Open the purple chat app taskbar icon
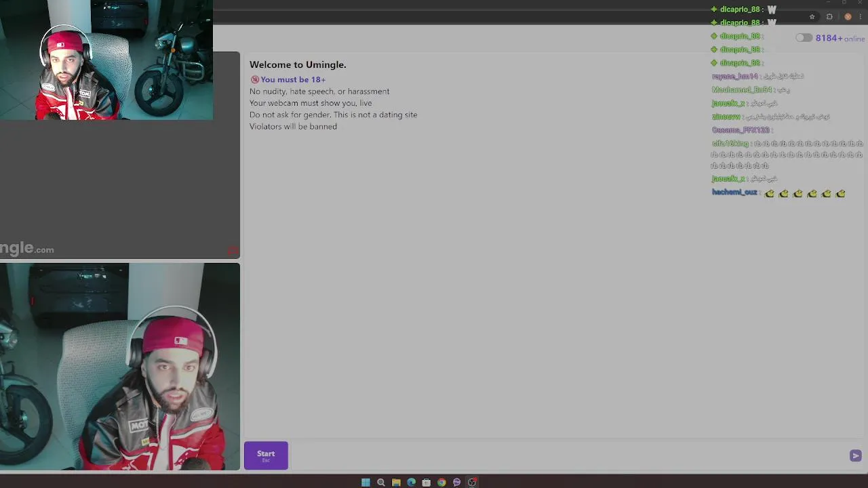 tap(456, 483)
